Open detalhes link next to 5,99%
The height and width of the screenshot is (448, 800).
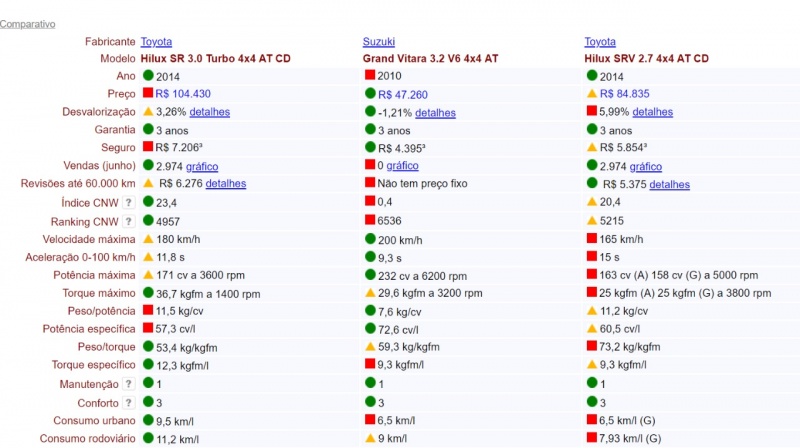pyautogui.click(x=653, y=112)
